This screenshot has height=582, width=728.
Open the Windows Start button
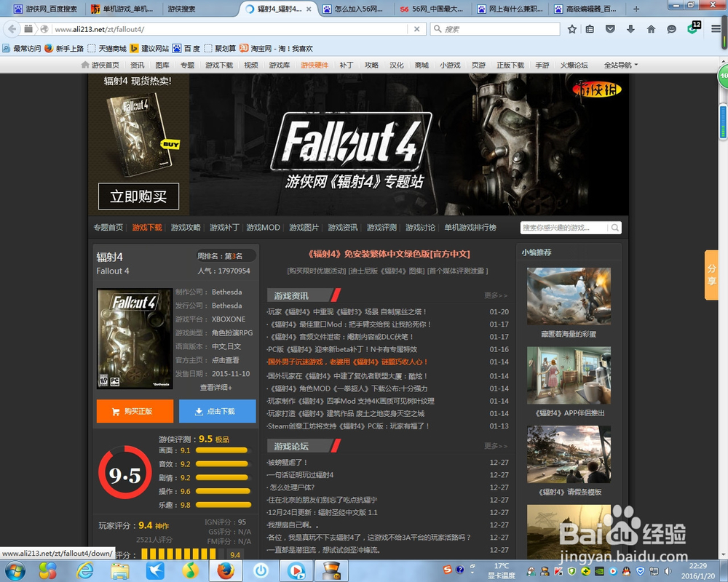coord(15,570)
